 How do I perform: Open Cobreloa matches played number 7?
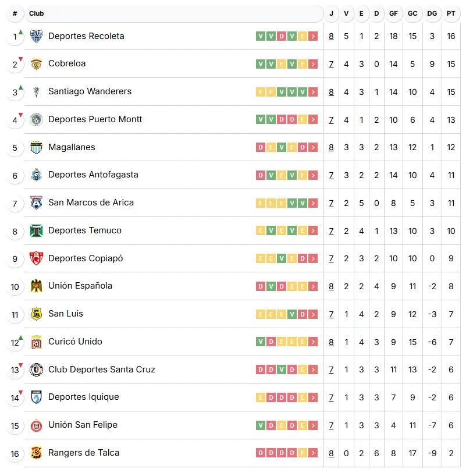(x=331, y=64)
